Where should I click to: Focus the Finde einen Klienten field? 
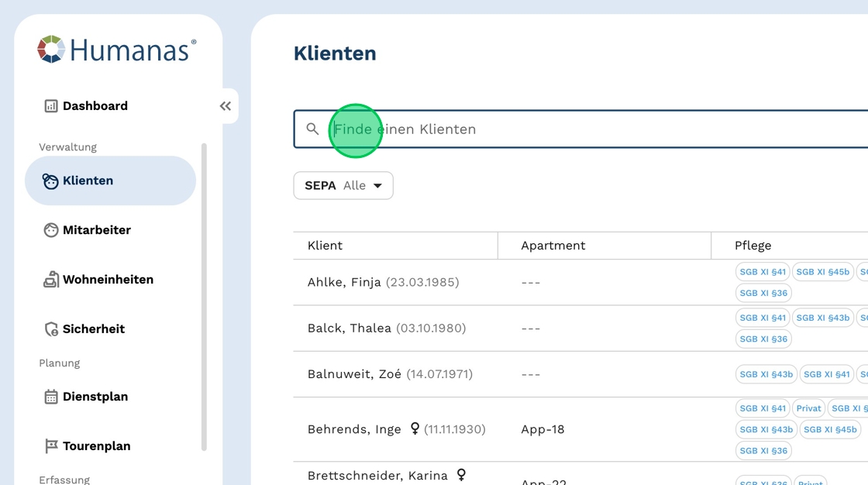coord(589,129)
